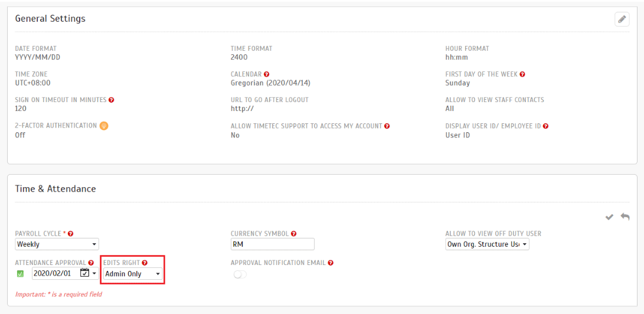Click the help icon beside Sign On Timeout
This screenshot has height=314, width=644.
112,100
